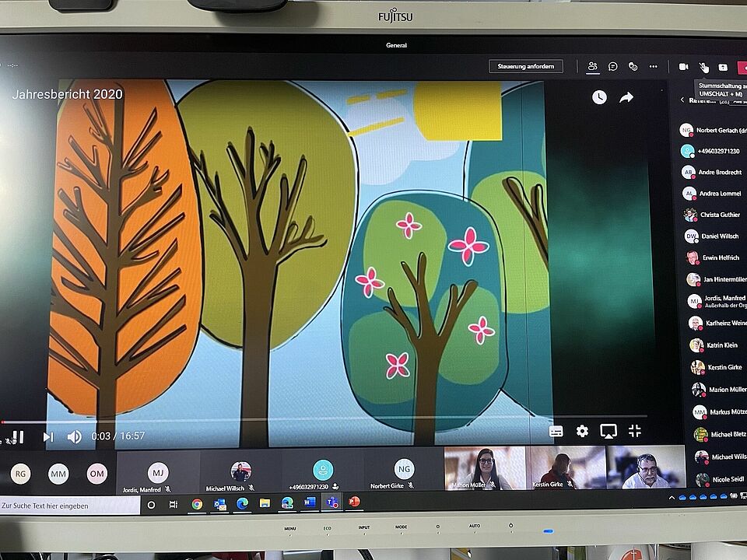Open the share content tray icon
747x560 pixels.
click(723, 68)
